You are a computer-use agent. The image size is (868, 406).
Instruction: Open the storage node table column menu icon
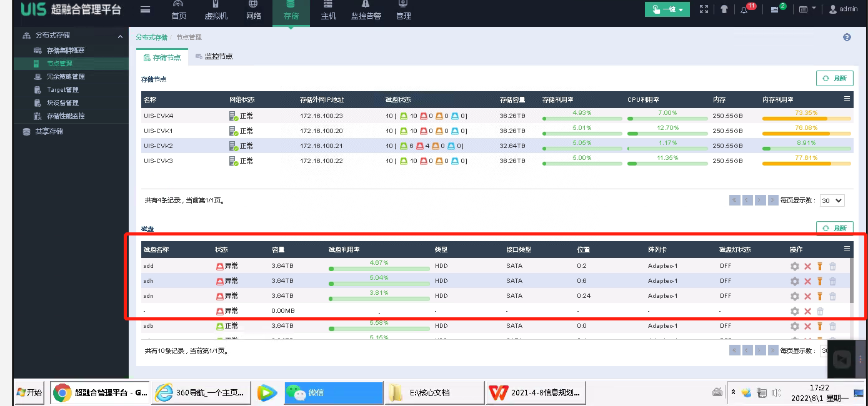847,99
